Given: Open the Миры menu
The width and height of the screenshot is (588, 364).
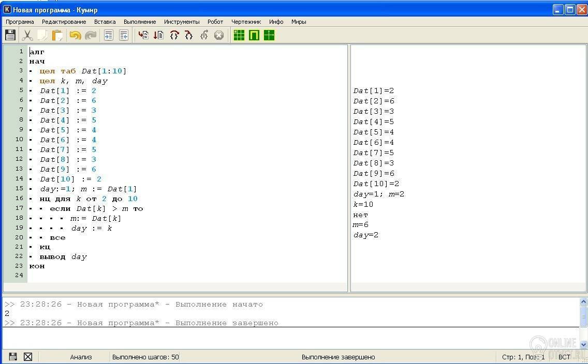Looking at the screenshot, I should tap(299, 22).
